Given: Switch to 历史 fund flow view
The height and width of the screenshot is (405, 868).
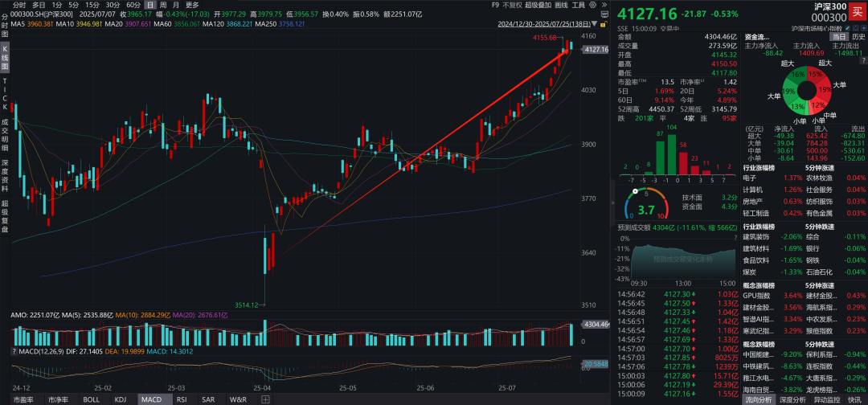Looking at the screenshot, I should pyautogui.click(x=858, y=36).
